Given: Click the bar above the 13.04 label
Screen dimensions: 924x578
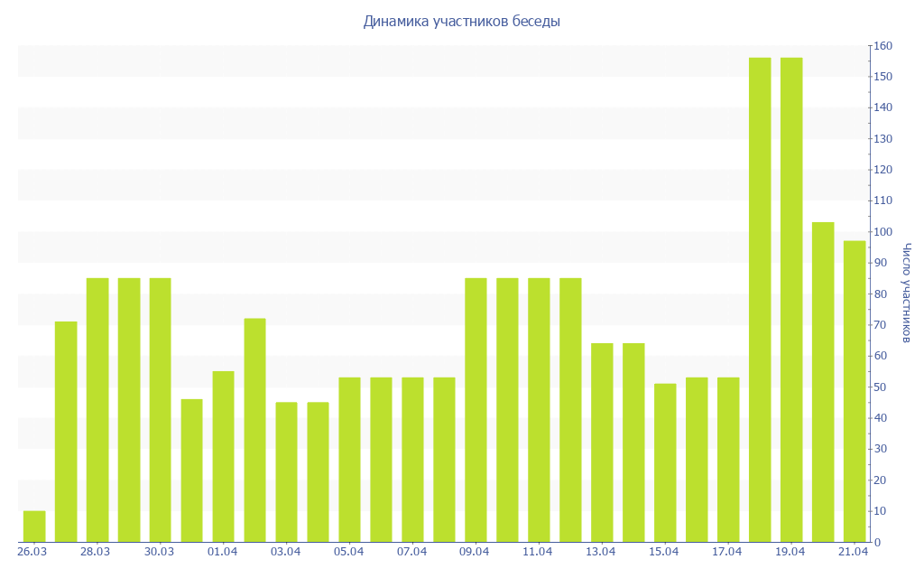Looking at the screenshot, I should 602,443.
